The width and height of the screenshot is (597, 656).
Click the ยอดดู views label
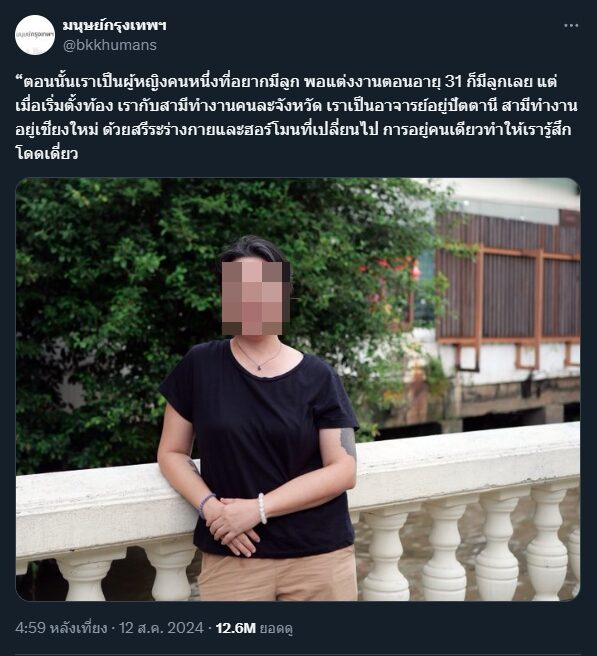(276, 628)
